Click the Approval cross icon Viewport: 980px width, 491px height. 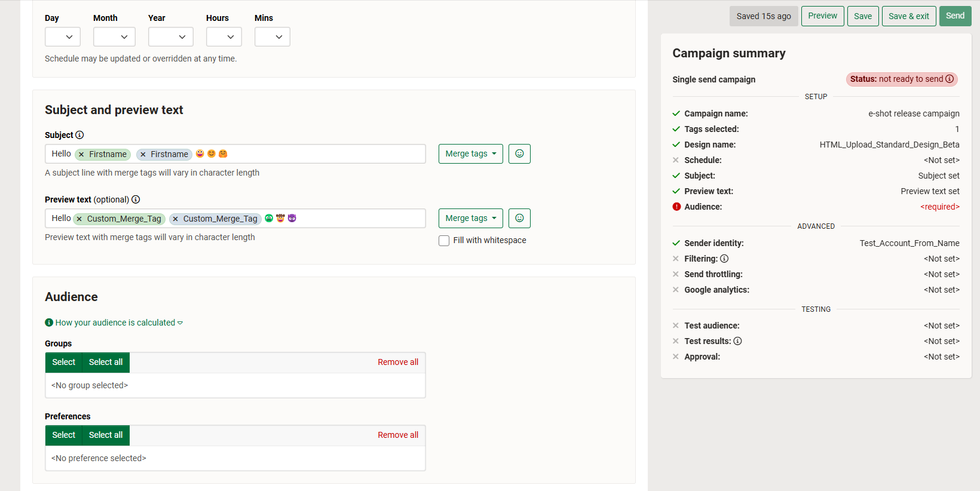[676, 357]
